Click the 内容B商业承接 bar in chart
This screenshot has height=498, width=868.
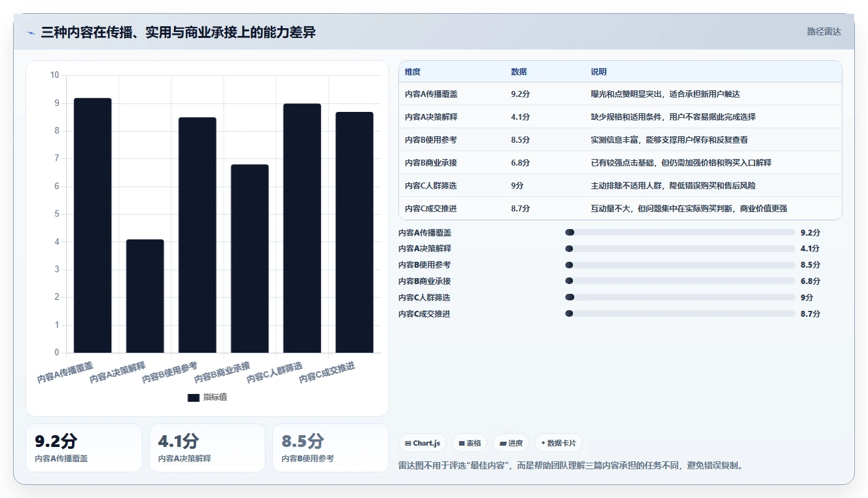[x=249, y=258]
